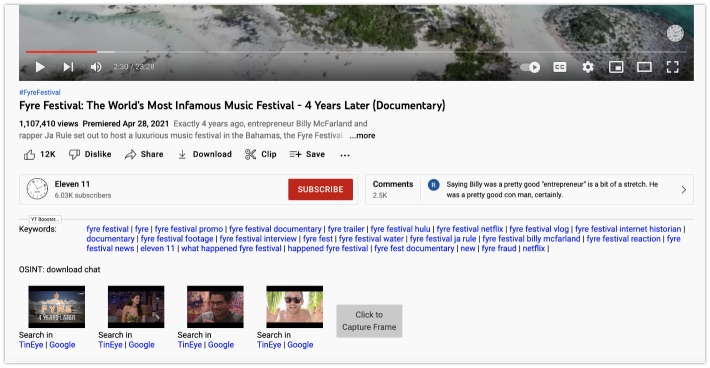Switch to miniplayer mode
This screenshot has width=710, height=368.
(x=616, y=67)
